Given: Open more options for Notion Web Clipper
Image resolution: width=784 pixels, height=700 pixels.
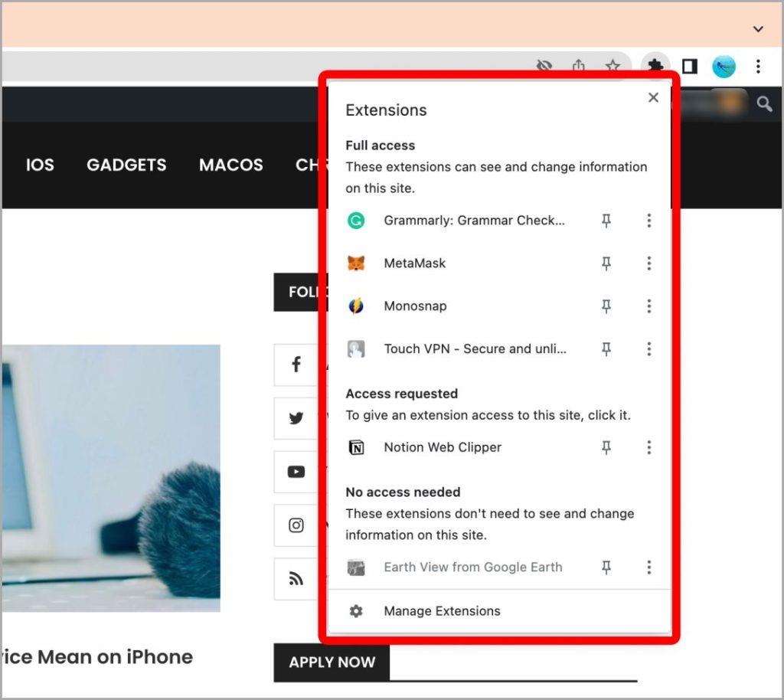Looking at the screenshot, I should click(x=649, y=447).
